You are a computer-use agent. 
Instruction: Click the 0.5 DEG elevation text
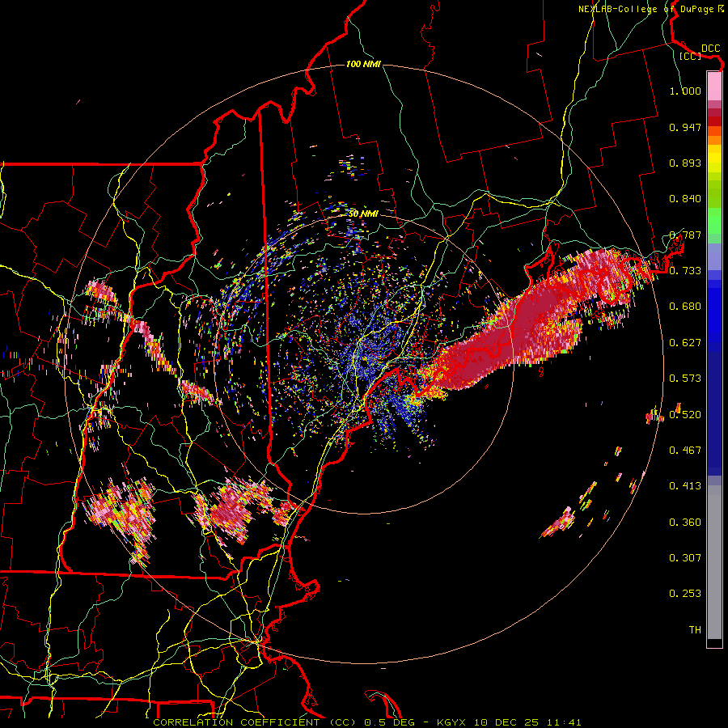[x=389, y=722]
